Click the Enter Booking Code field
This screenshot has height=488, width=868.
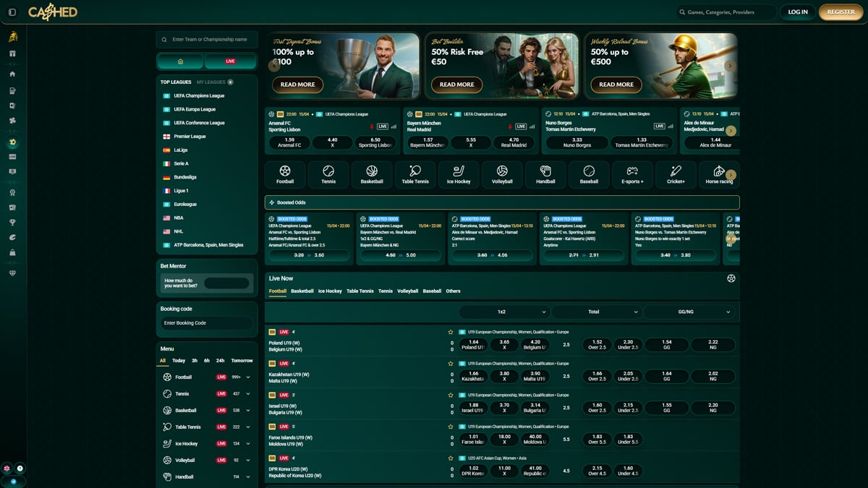207,322
